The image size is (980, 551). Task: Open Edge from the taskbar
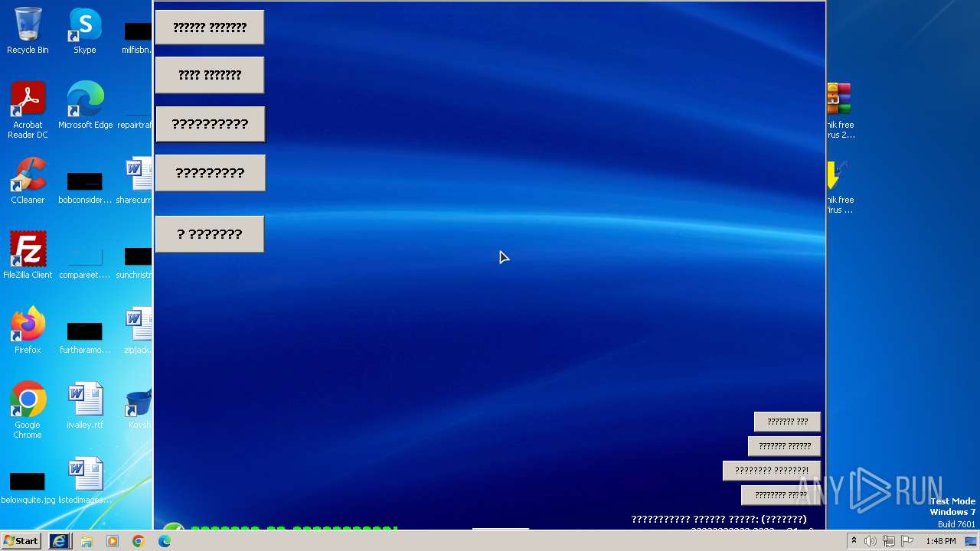(x=165, y=541)
